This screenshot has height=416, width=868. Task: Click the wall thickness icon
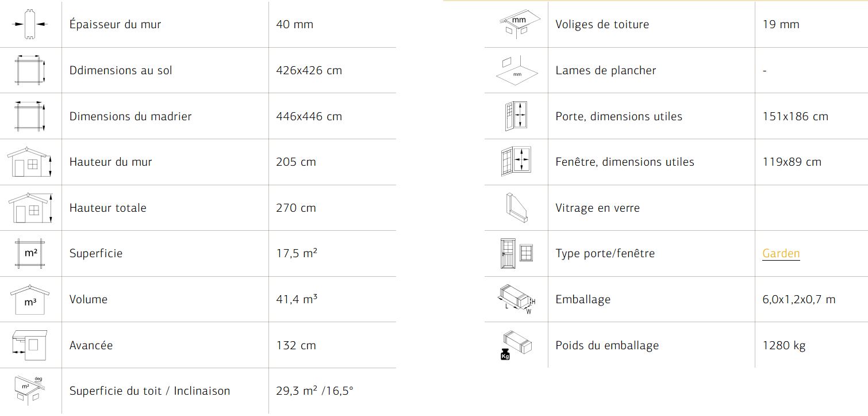[x=30, y=24]
